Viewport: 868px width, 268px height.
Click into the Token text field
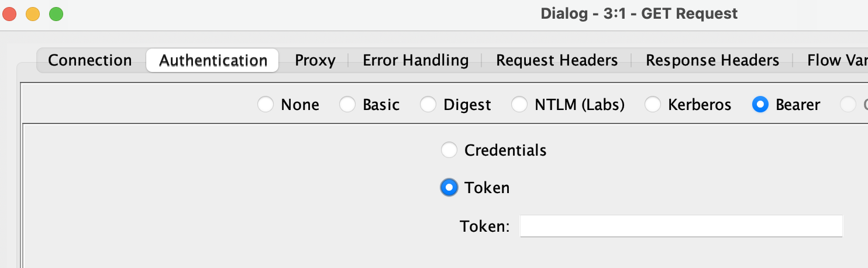click(x=681, y=226)
